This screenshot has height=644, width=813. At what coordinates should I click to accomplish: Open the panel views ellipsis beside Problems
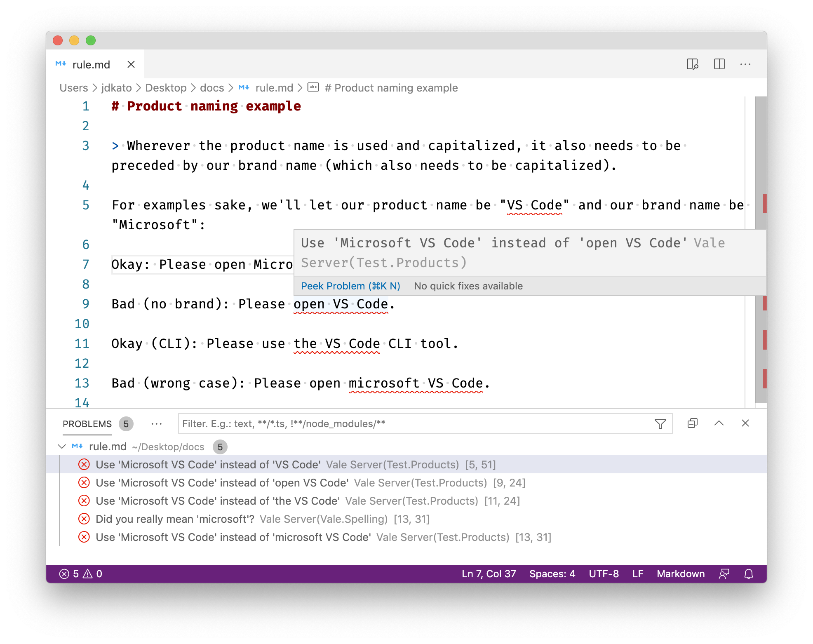[156, 424]
